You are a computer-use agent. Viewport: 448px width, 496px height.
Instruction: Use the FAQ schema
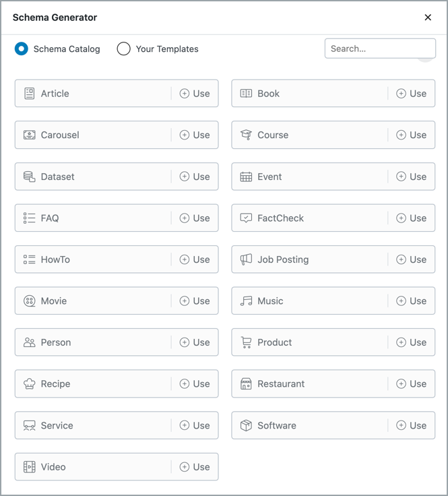pyautogui.click(x=195, y=218)
